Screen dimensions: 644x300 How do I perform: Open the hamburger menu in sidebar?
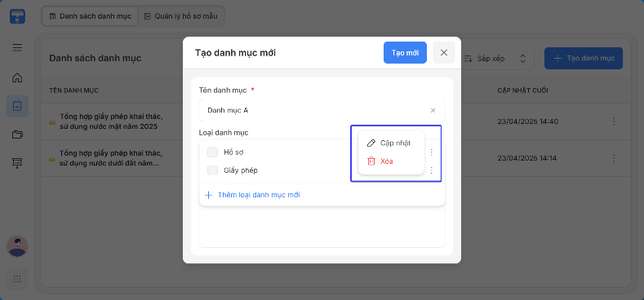click(x=17, y=47)
